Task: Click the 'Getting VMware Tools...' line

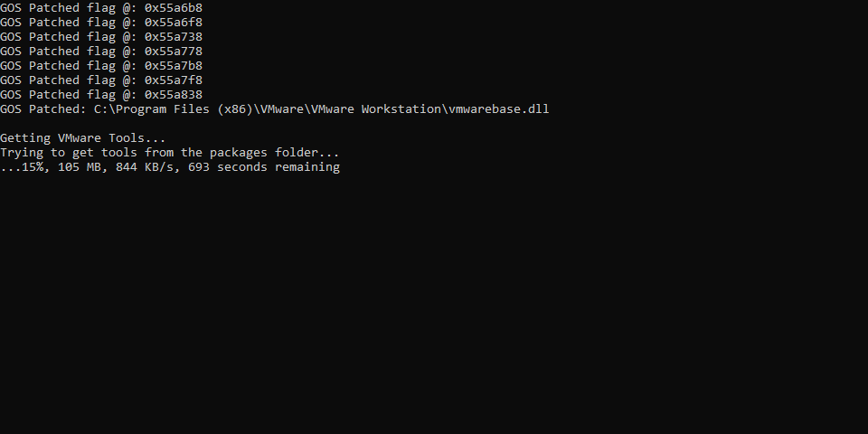Action: (x=83, y=138)
